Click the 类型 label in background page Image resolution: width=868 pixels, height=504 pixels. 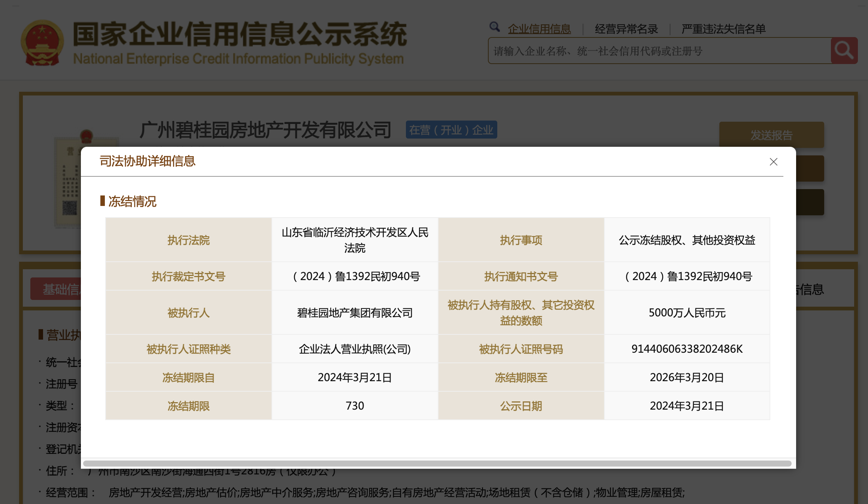click(60, 406)
